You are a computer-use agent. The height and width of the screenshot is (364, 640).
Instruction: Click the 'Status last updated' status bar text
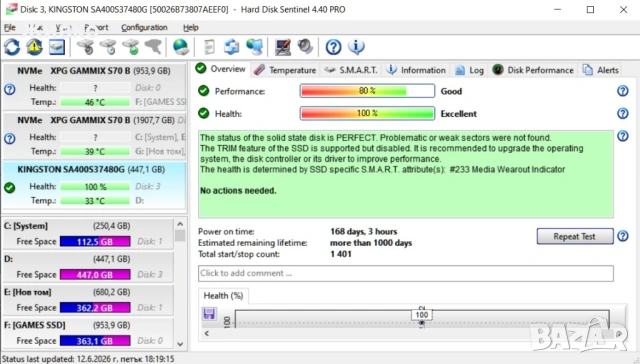click(x=88, y=359)
